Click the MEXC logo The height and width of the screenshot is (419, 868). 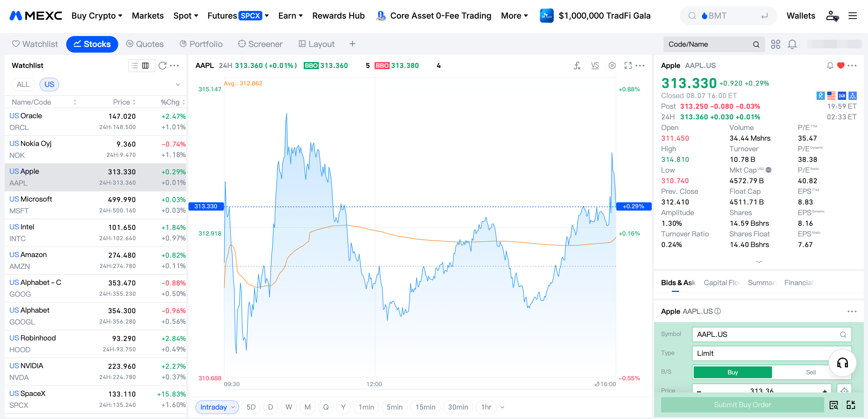click(x=36, y=16)
